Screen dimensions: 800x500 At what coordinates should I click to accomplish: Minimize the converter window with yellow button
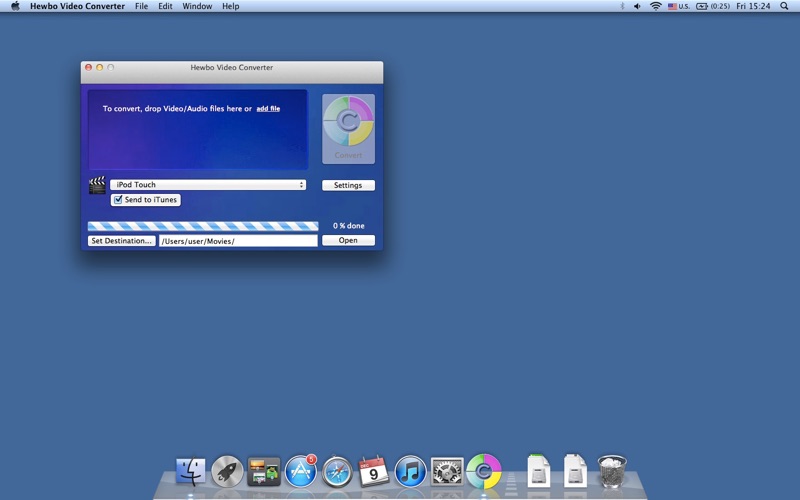click(x=99, y=67)
